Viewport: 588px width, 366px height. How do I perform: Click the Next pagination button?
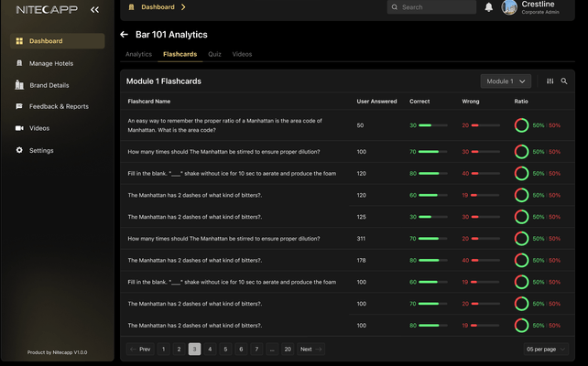(310, 349)
